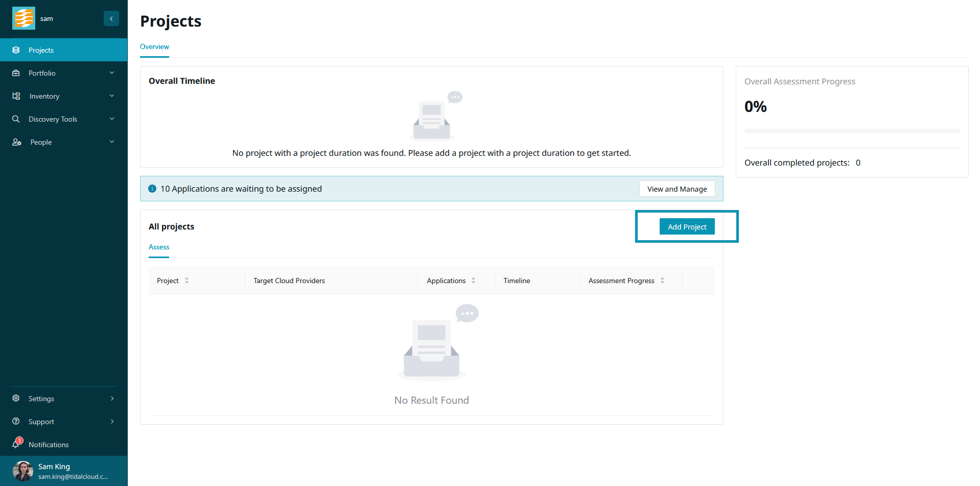This screenshot has width=980, height=486.
Task: Expand the Inventory menu chevron
Action: 112,96
